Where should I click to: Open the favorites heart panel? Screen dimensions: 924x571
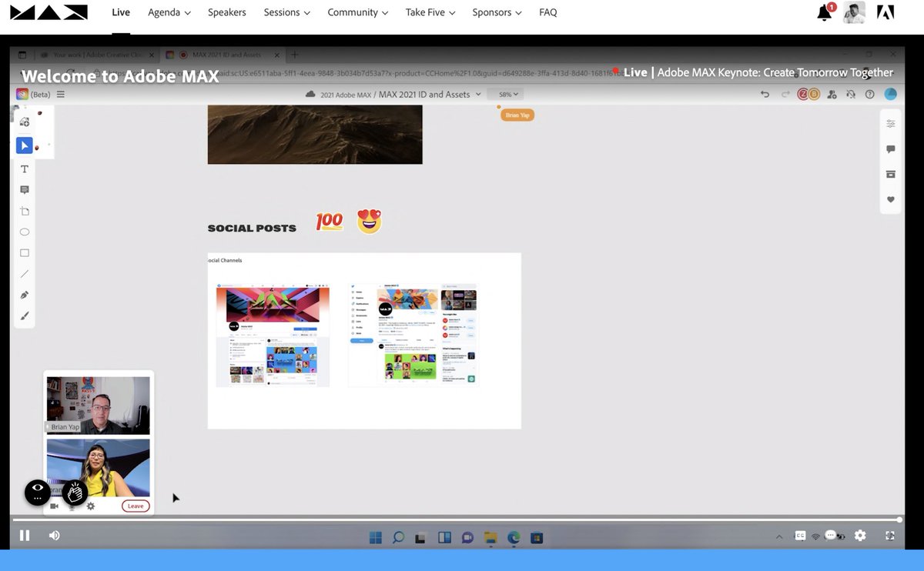click(x=891, y=199)
